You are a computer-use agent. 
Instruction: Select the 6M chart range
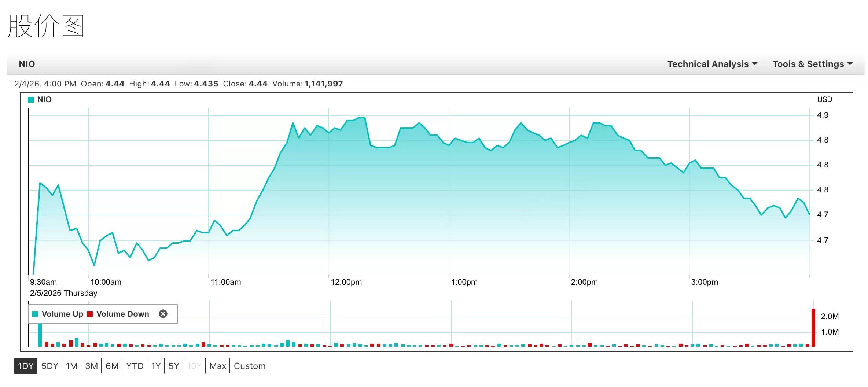(112, 366)
